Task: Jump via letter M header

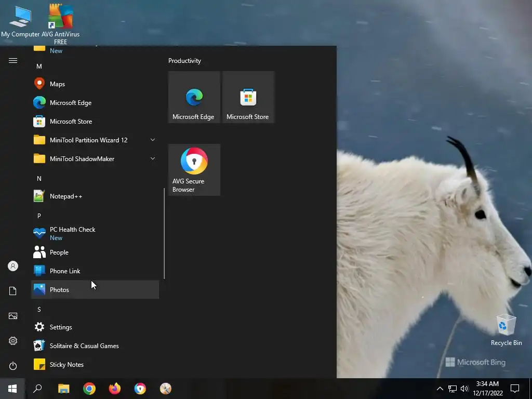Action: pyautogui.click(x=39, y=66)
